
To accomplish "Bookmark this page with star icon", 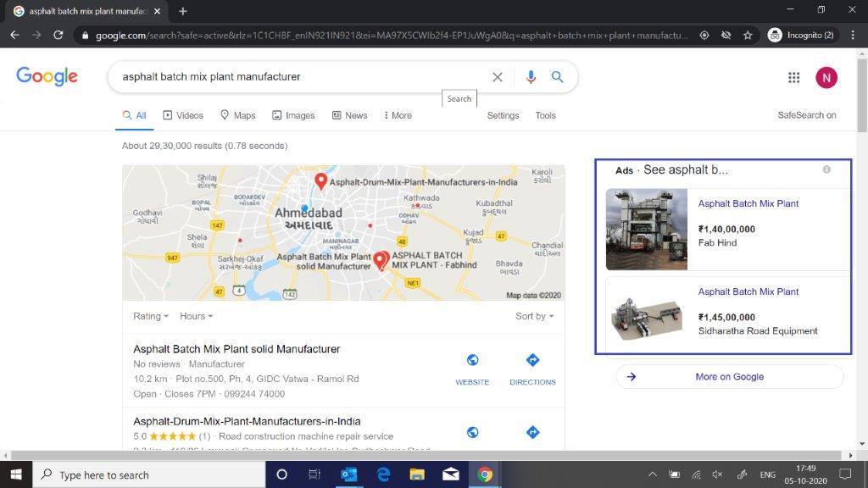I will click(x=748, y=36).
